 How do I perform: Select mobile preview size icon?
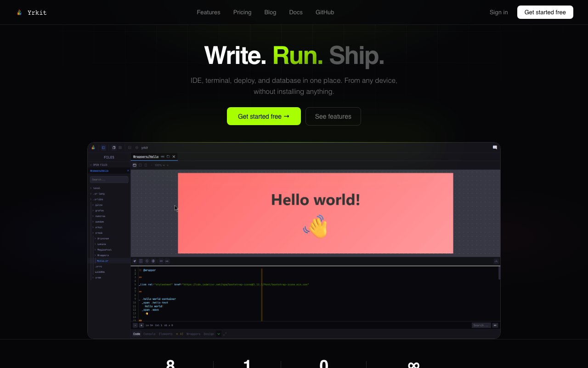pyautogui.click(x=146, y=165)
